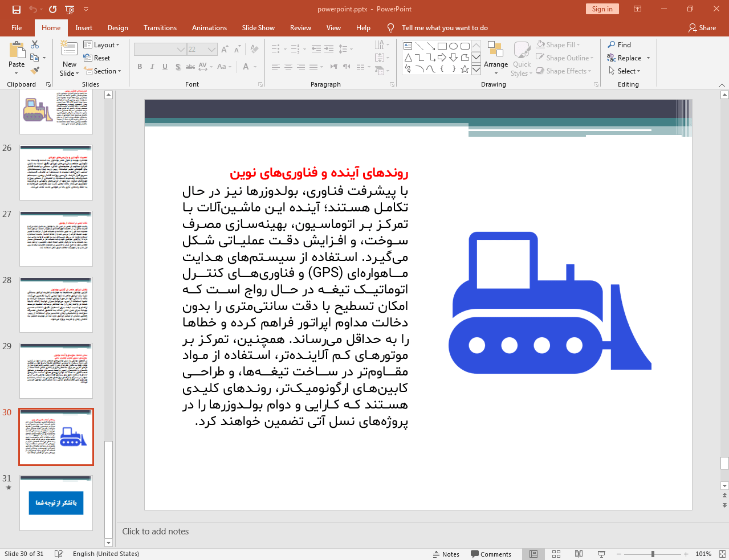Switch to the Transitions tab
The height and width of the screenshot is (560, 729).
pos(160,28)
